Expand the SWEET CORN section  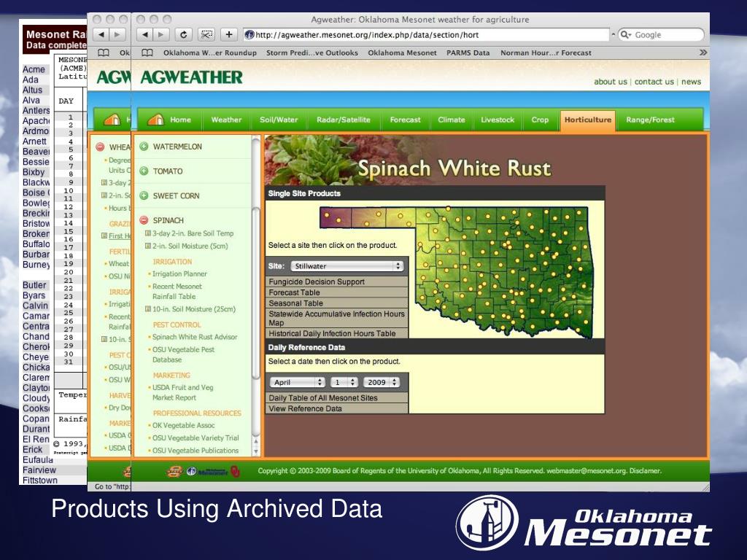[176, 195]
